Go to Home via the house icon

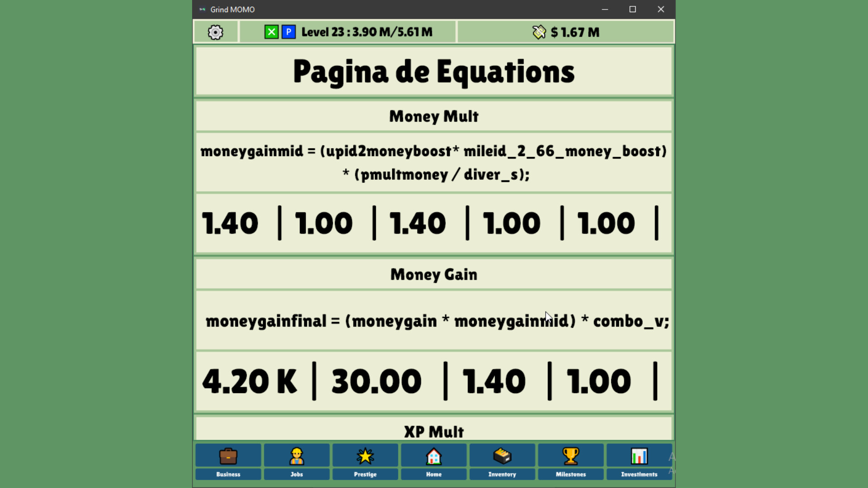click(x=434, y=456)
